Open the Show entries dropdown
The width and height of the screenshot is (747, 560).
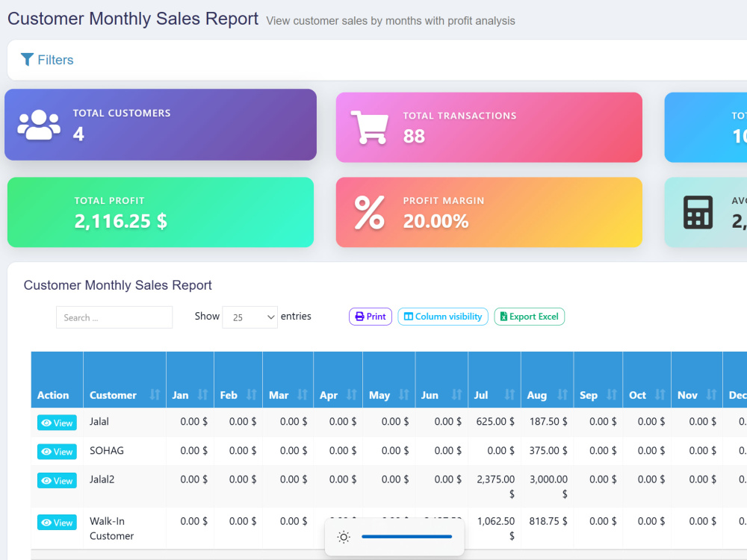[249, 317]
